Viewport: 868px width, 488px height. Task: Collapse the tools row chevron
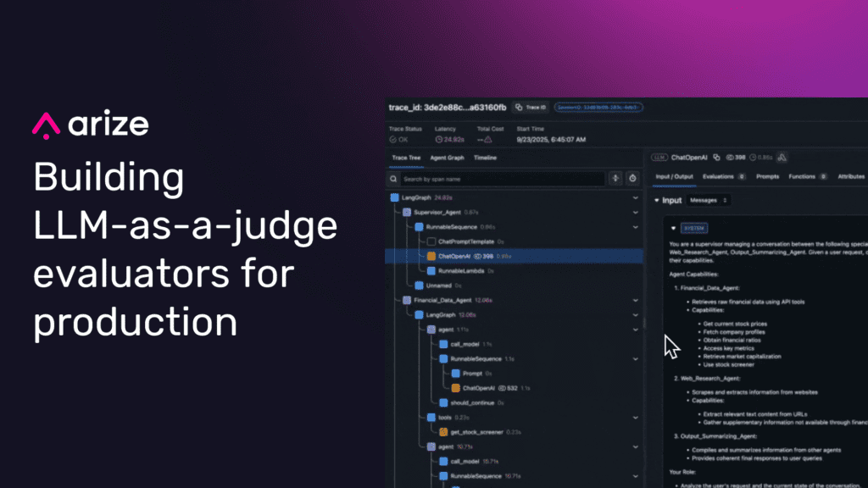coord(636,418)
